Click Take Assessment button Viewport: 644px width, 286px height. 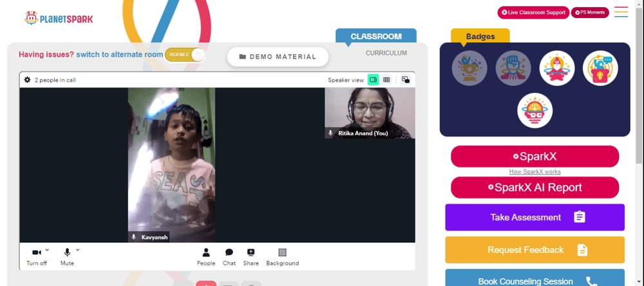[535, 217]
